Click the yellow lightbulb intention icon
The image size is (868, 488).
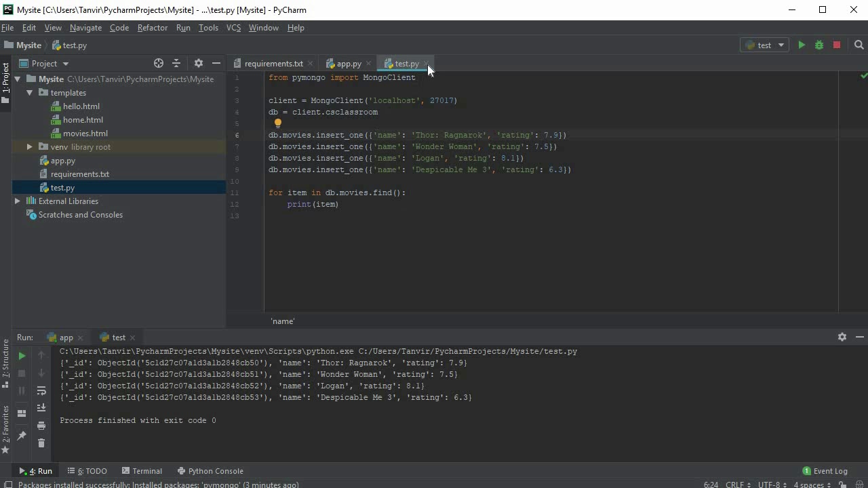[277, 123]
